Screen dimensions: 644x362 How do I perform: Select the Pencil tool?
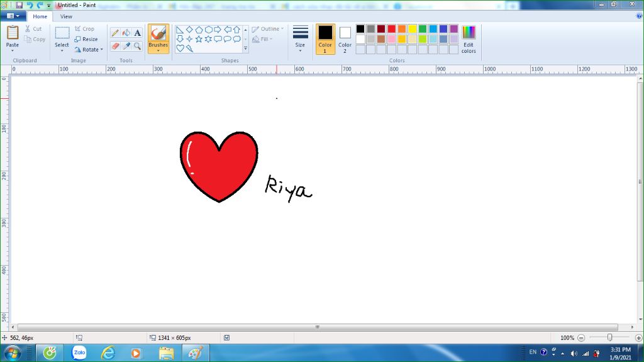pos(116,33)
